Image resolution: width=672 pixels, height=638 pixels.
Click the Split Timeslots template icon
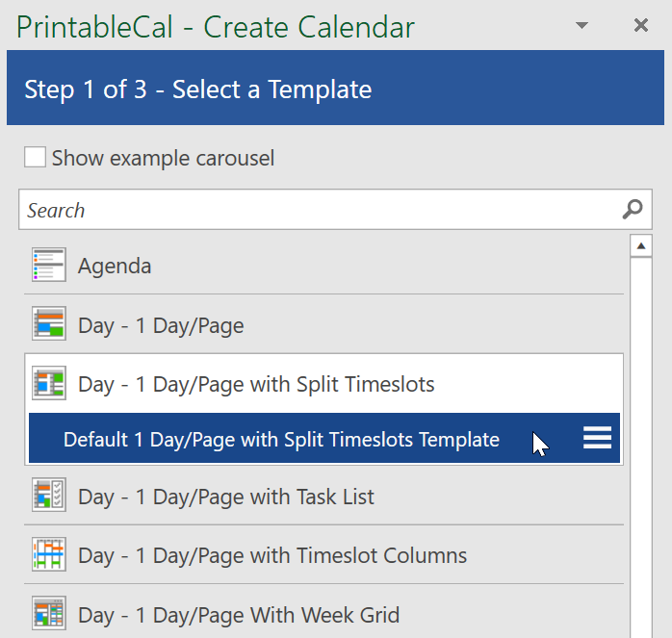pyautogui.click(x=49, y=383)
